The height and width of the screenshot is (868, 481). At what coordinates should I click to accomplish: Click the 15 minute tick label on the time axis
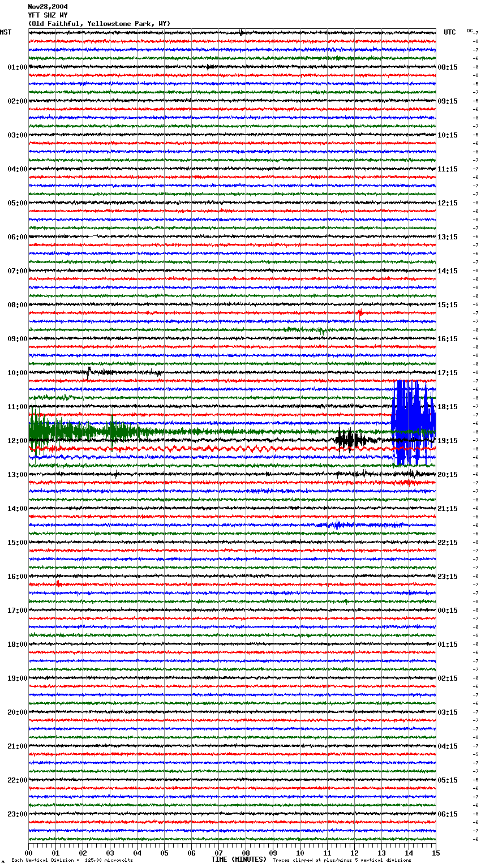click(435, 853)
